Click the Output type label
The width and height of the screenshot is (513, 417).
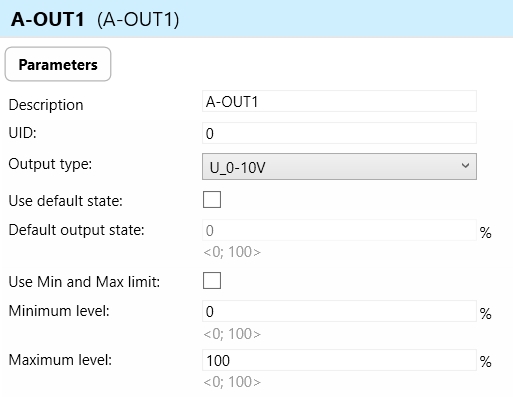(50, 164)
